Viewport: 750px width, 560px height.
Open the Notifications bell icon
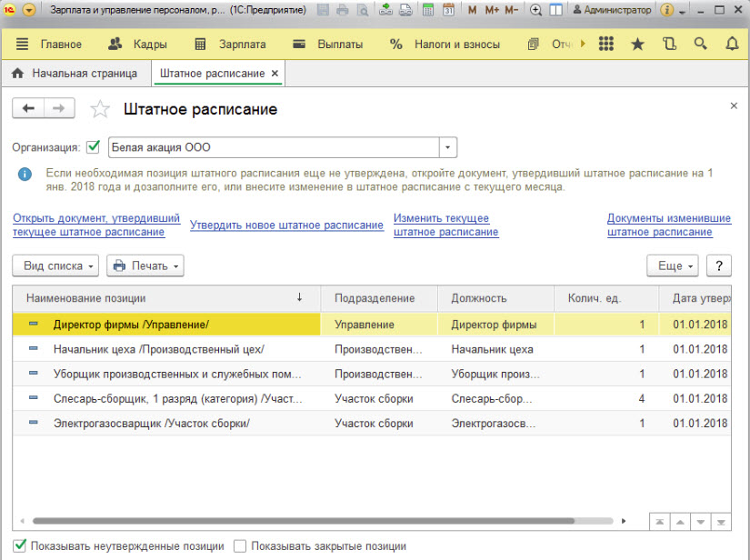coord(732,44)
